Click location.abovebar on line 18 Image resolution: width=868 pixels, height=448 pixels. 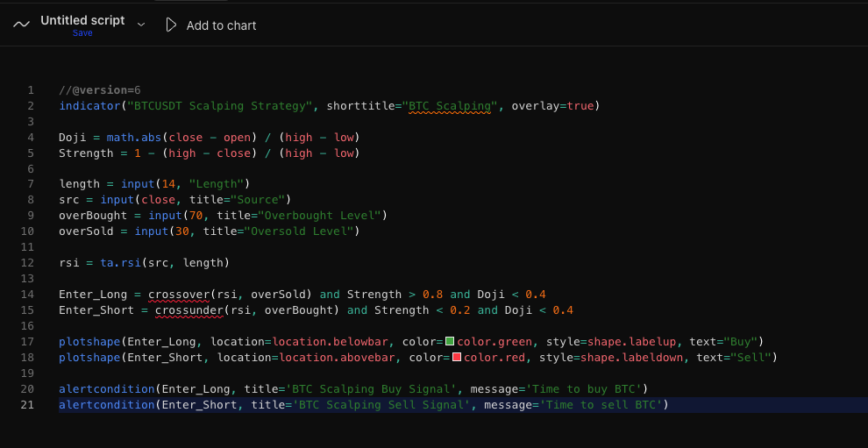pyautogui.click(x=337, y=357)
